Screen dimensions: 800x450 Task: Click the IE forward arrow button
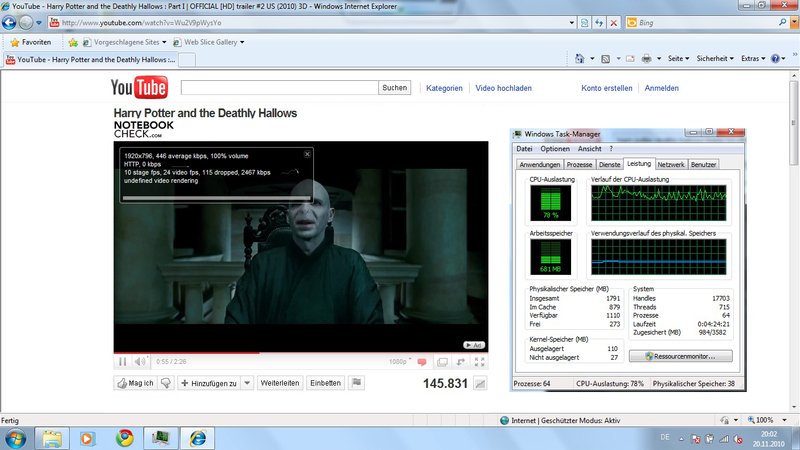(26, 22)
